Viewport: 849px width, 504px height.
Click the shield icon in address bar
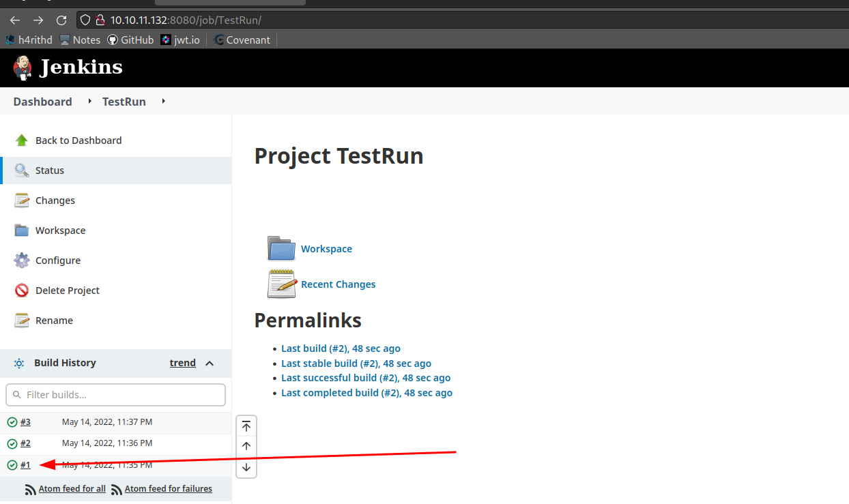[85, 20]
